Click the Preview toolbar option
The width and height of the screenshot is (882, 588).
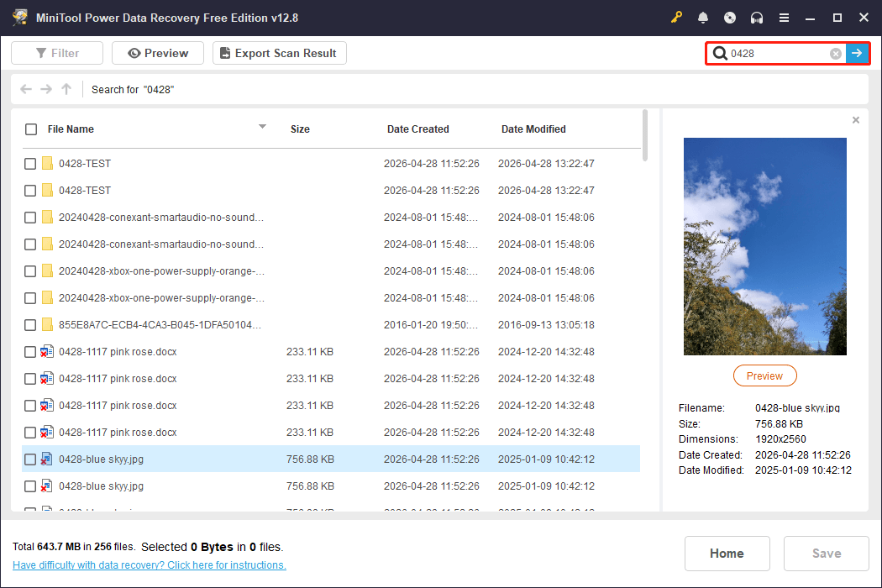[157, 52]
